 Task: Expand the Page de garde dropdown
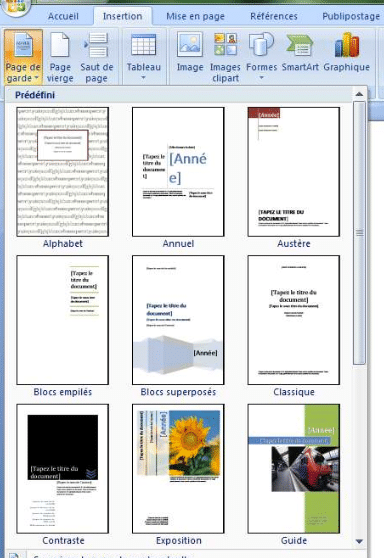pyautogui.click(x=23, y=57)
